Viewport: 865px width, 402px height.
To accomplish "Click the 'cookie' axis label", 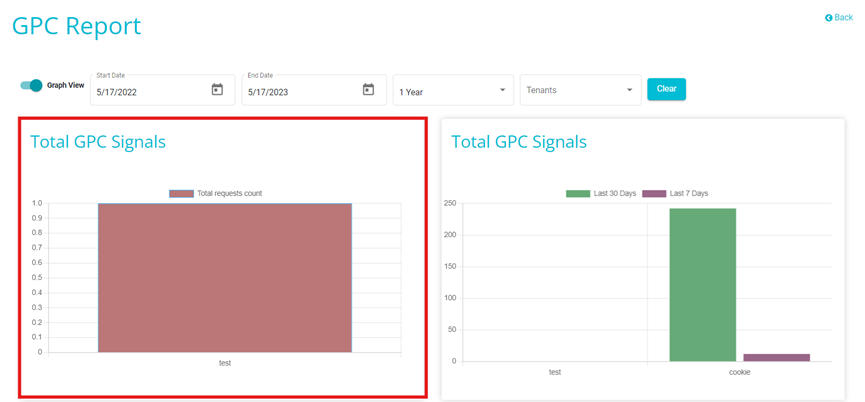I will click(x=740, y=372).
